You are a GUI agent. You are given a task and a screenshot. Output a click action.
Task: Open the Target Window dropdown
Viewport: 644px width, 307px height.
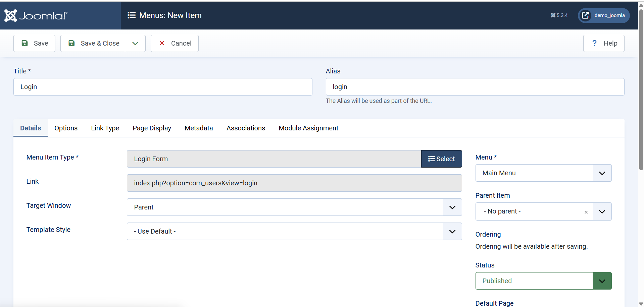click(294, 207)
